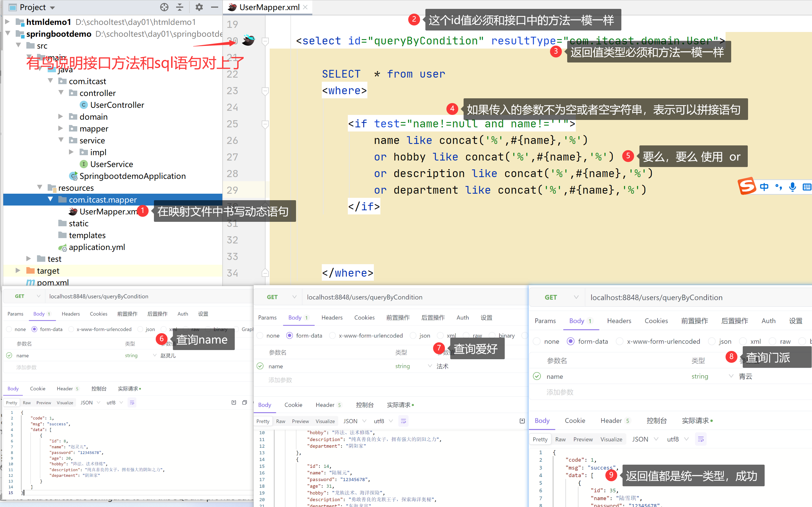
Task: Click the application.yml Spring config icon
Action: click(x=63, y=248)
